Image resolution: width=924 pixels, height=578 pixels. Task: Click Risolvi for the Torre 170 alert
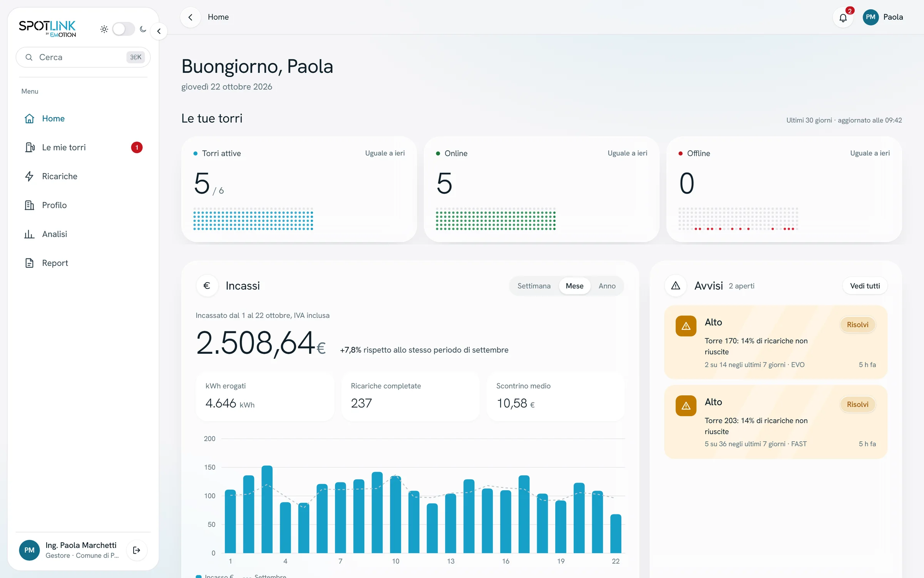coord(857,324)
